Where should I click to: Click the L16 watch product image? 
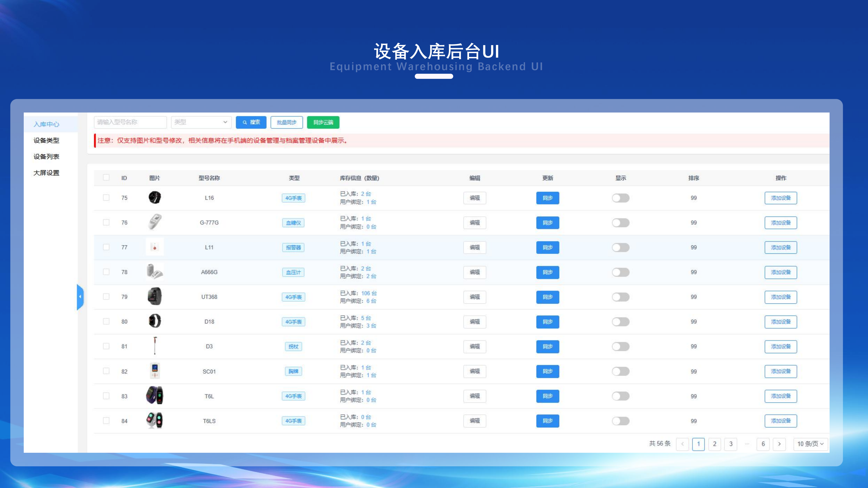pyautogui.click(x=155, y=197)
